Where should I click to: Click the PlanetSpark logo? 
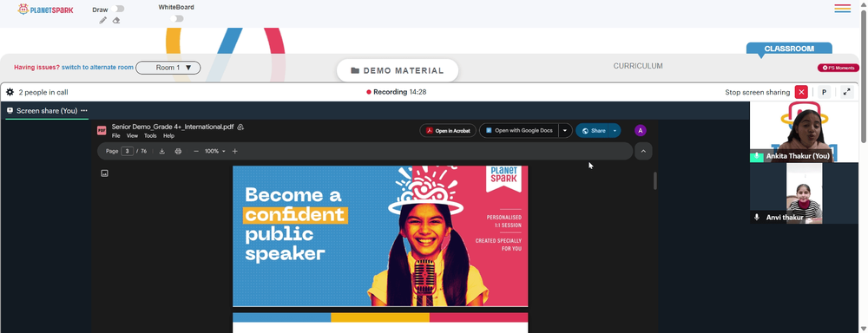pyautogui.click(x=45, y=10)
